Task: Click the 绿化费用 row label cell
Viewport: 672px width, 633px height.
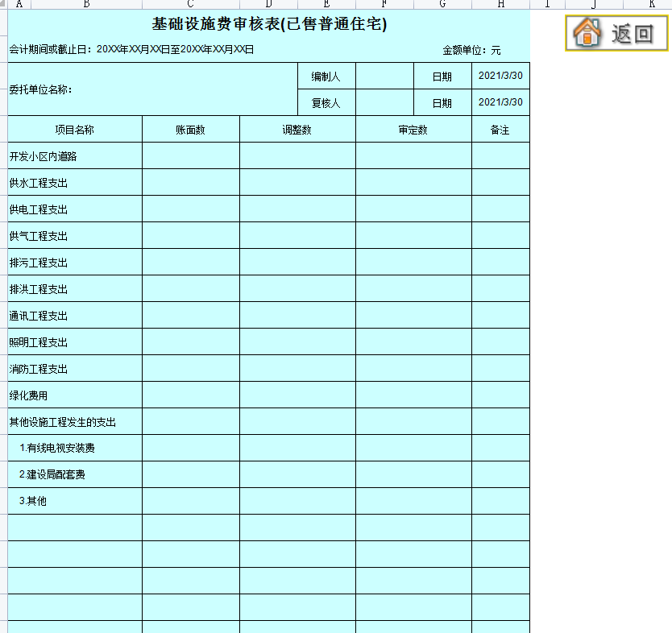Action: click(74, 395)
